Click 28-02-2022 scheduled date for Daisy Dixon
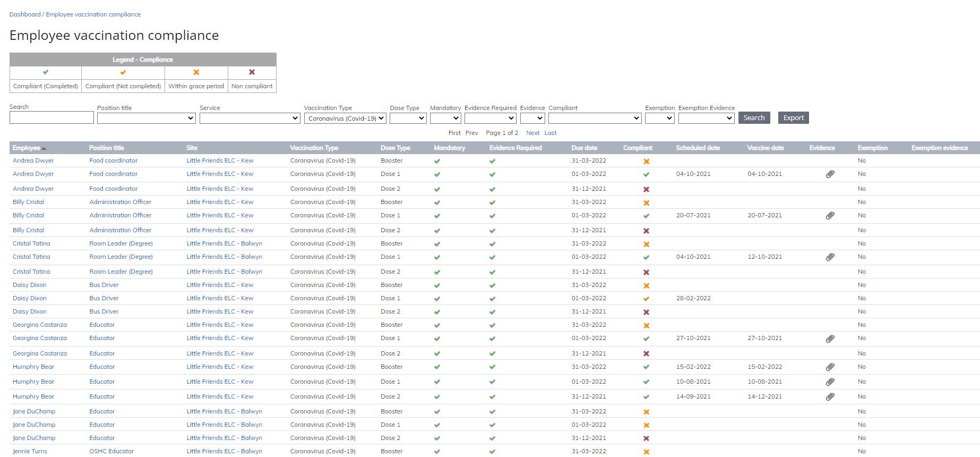980x457 pixels. (x=693, y=298)
